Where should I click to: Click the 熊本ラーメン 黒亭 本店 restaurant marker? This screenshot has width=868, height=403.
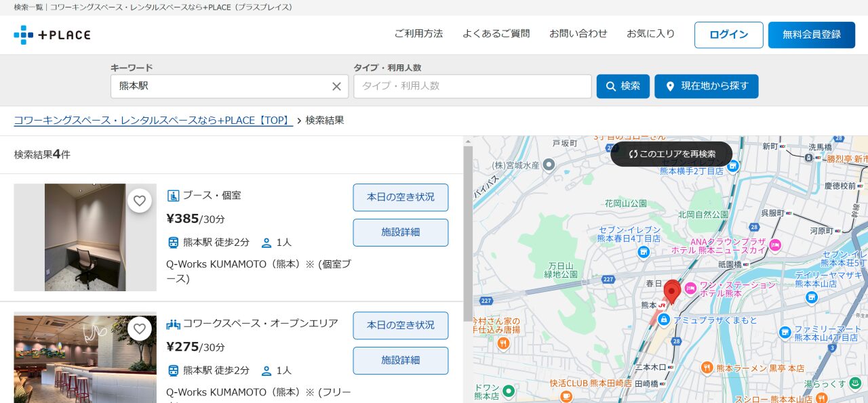coord(707,368)
